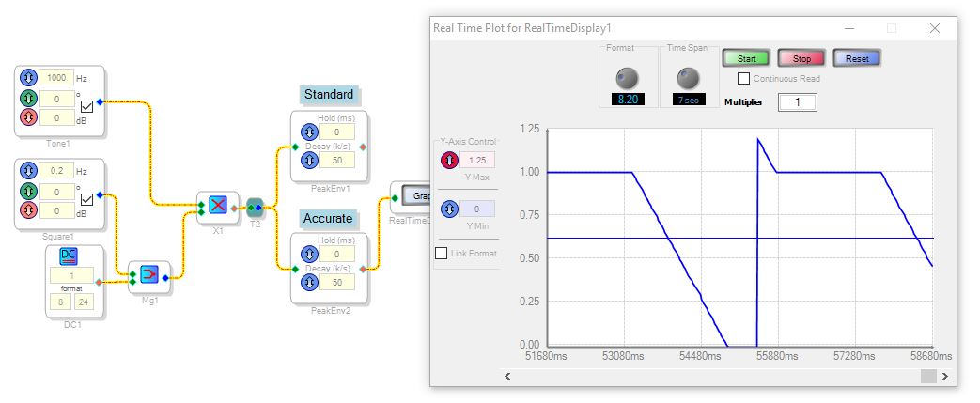Click Tone1 phase value field
Screen dimensions: 980x403
56,98
